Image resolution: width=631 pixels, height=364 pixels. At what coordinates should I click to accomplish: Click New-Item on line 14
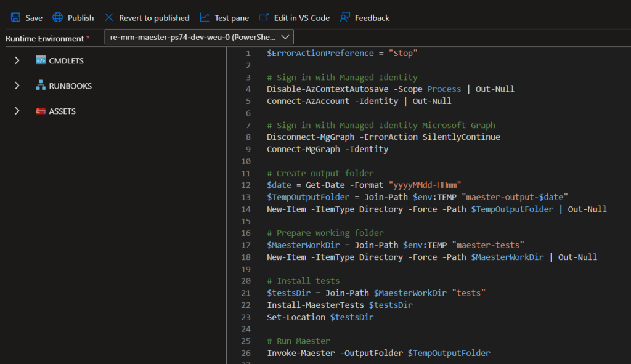tap(287, 209)
